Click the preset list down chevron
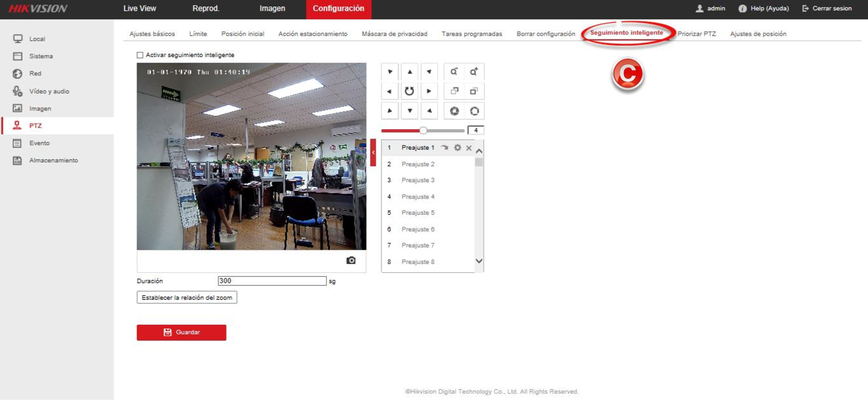Screen dimensions: 868x415 coord(479,261)
